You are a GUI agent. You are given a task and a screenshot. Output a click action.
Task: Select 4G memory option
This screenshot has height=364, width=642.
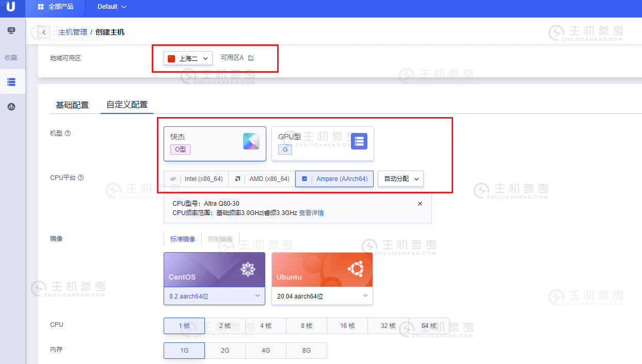point(266,351)
